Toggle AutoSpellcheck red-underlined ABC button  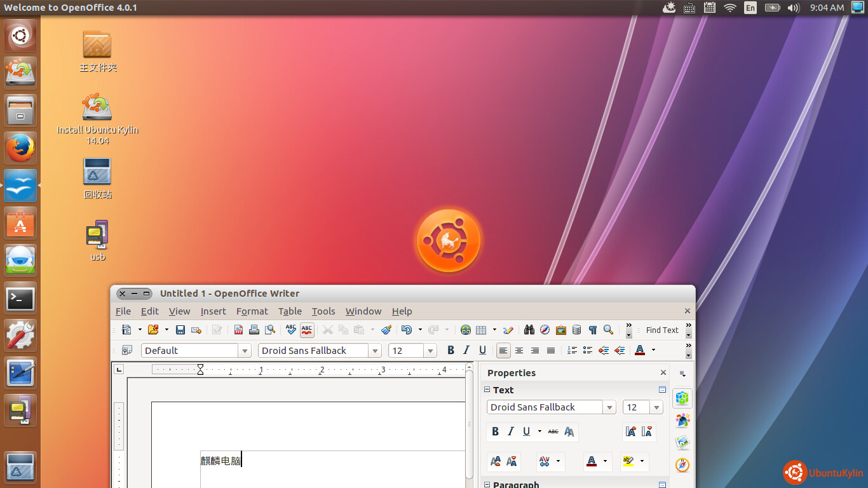tap(307, 330)
